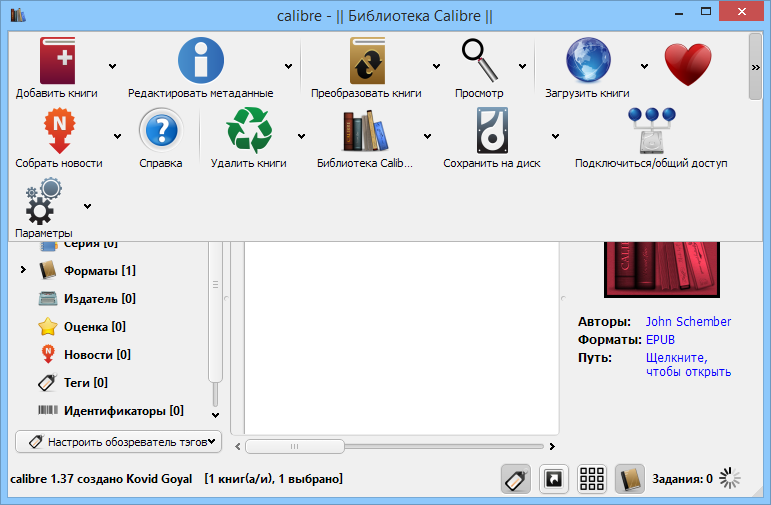
Task: Click Щелкните, чтобы открыть path link
Action: pyautogui.click(x=688, y=364)
